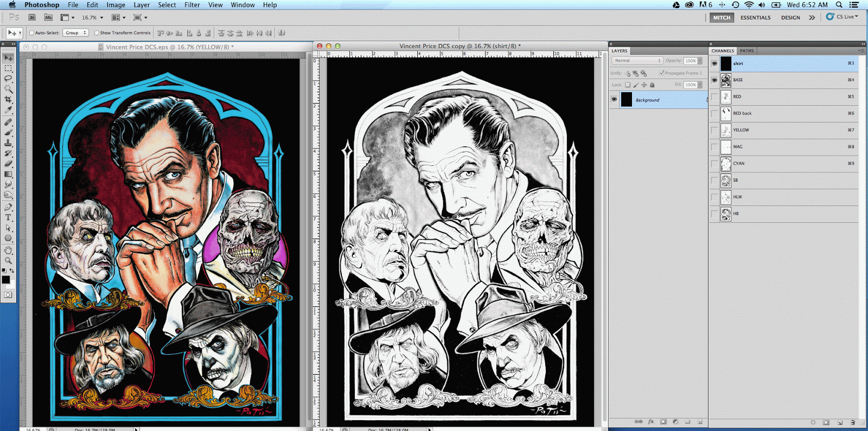
Task: Open the Image menu
Action: click(116, 5)
